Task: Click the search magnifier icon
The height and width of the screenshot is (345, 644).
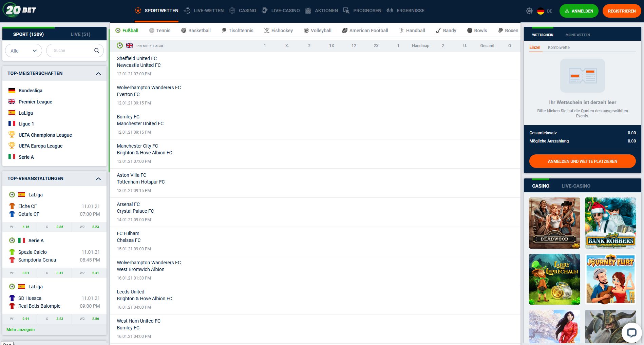Action: click(x=97, y=51)
